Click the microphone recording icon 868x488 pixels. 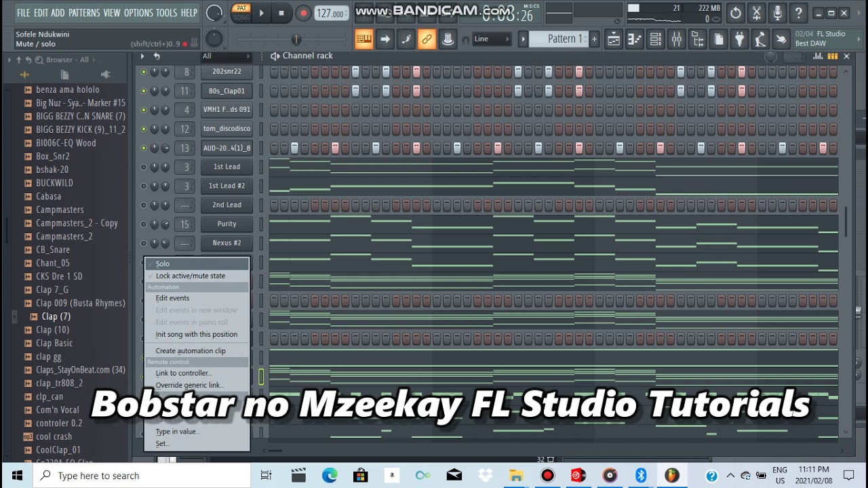click(x=778, y=12)
